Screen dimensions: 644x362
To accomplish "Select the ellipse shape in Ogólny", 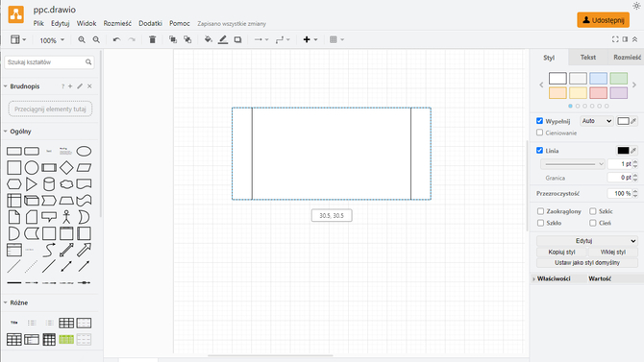I will click(84, 152).
